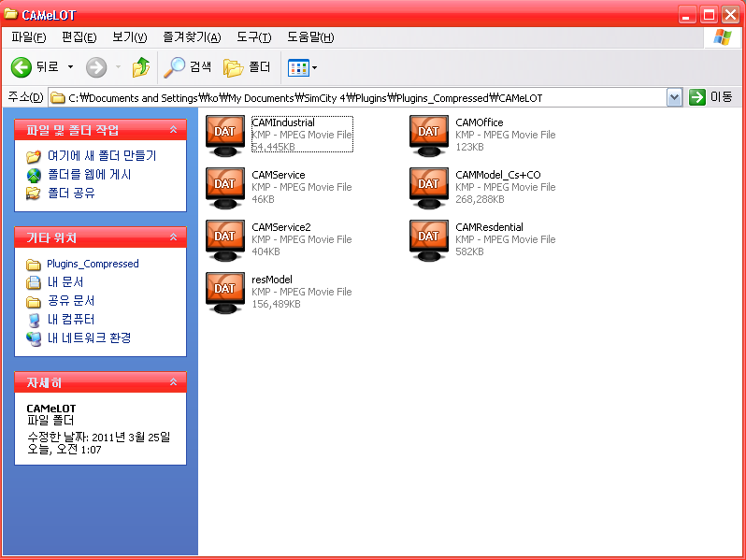Viewport: 746px width, 560px height.
Task: Click the 내 문서 documents icon
Action: [x=34, y=282]
